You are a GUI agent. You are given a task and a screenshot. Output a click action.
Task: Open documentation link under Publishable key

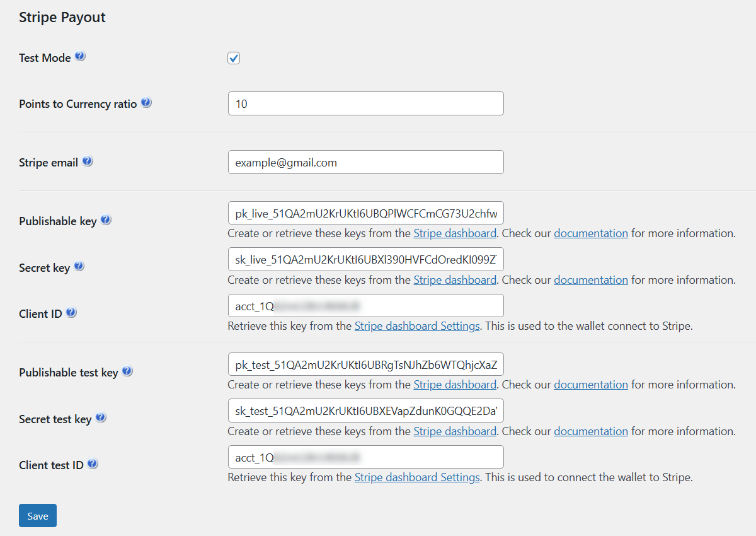pyautogui.click(x=591, y=233)
